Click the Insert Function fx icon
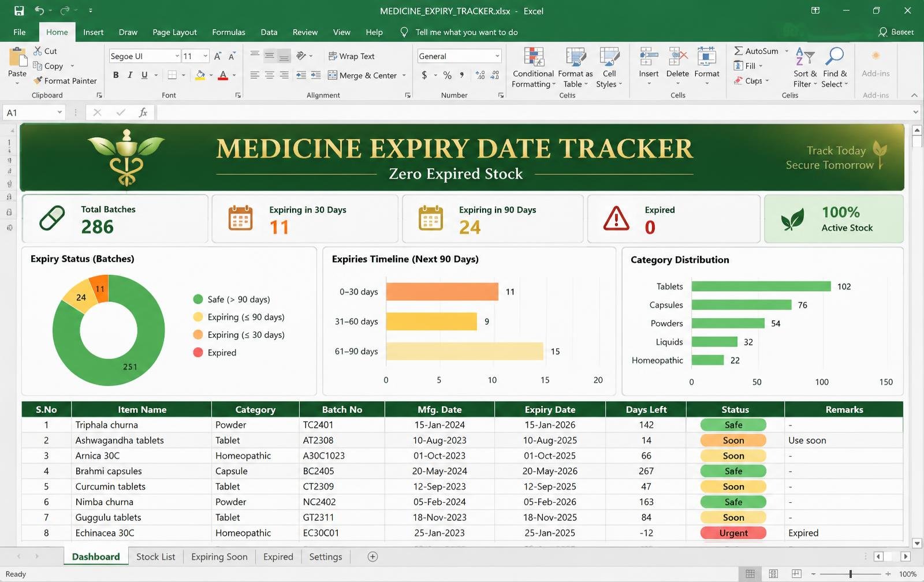This screenshot has width=924, height=582. tap(143, 113)
